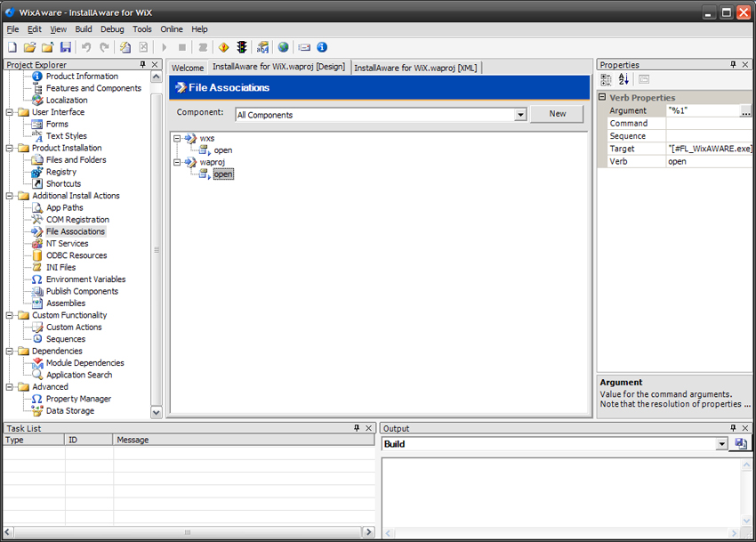
Task: Select Shortcuts in Product Installation
Action: point(64,184)
